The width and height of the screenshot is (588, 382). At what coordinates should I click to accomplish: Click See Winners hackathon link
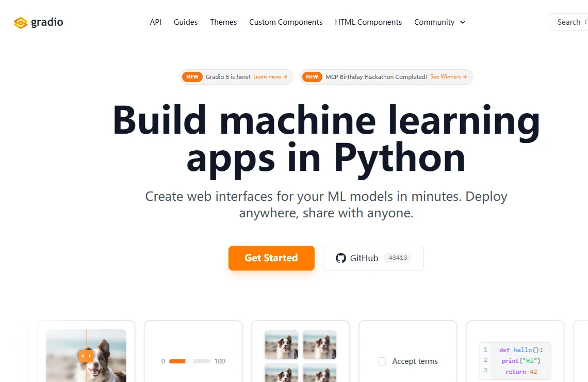pyautogui.click(x=449, y=76)
